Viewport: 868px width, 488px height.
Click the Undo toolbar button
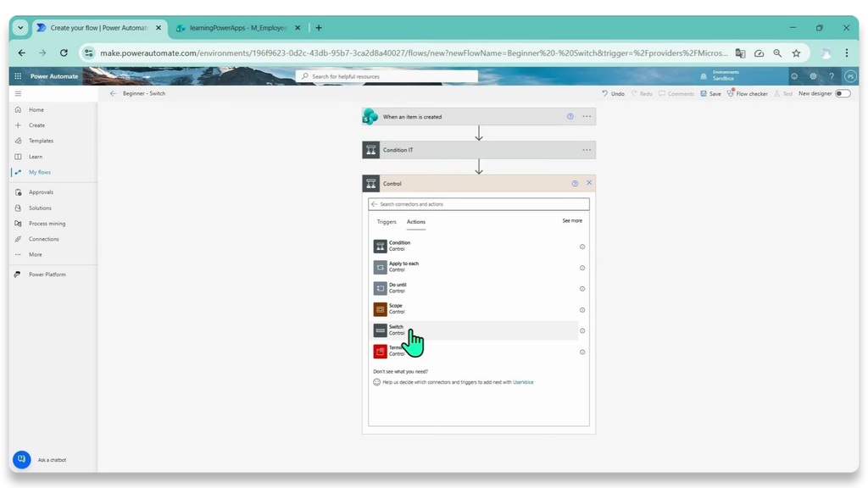tap(614, 93)
